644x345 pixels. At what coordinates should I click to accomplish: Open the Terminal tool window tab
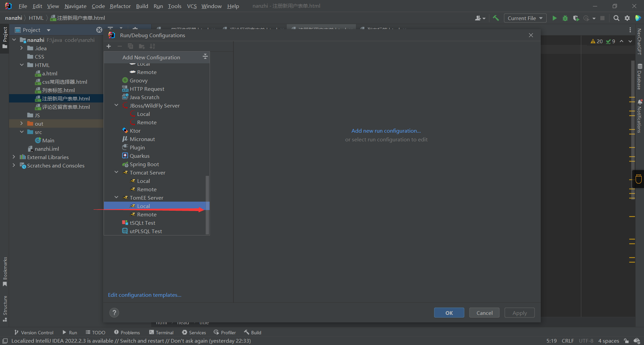click(161, 332)
